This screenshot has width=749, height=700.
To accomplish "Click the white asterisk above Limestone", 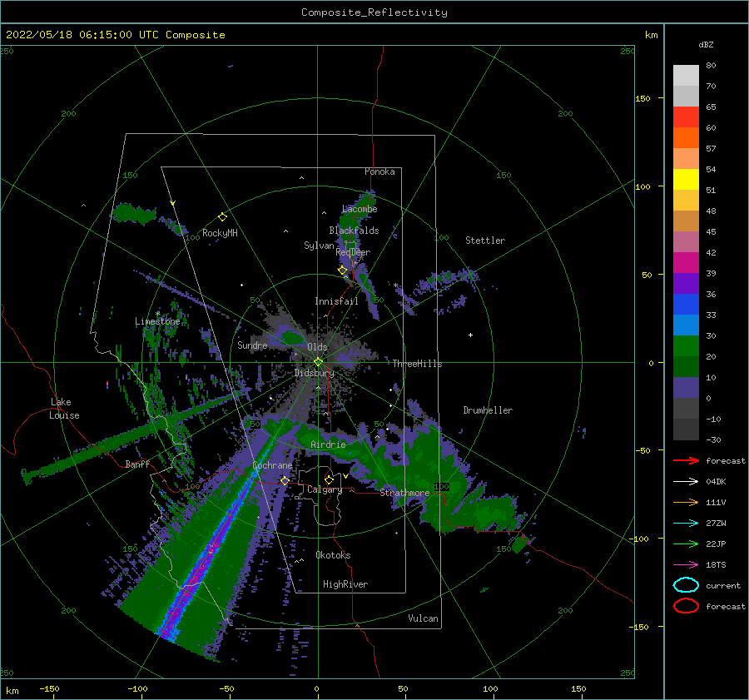I will [x=157, y=314].
